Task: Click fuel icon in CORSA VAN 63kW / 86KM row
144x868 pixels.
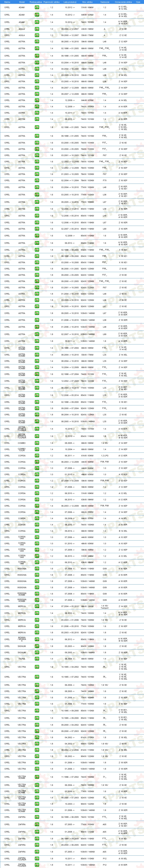Action: point(37,562)
